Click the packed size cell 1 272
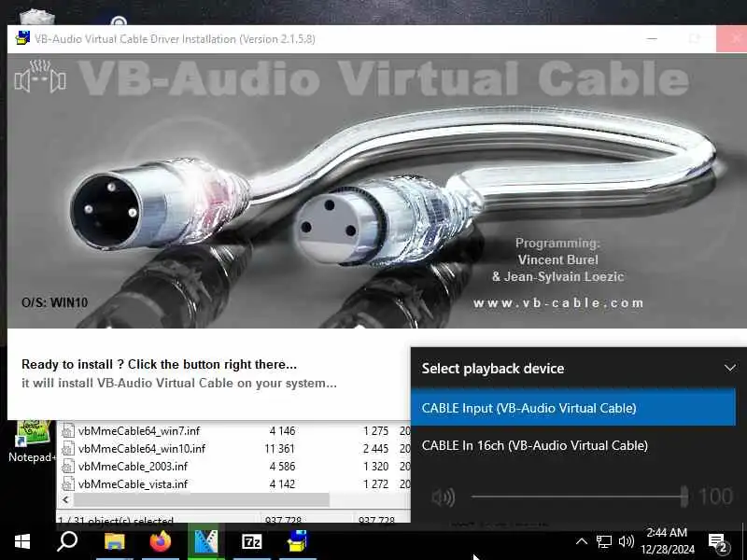The image size is (747, 560). point(376,483)
